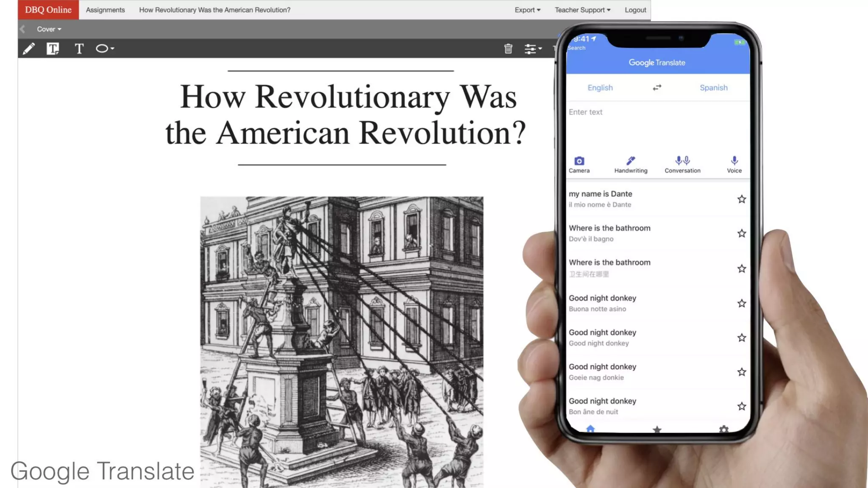Go to Assignments in the nav bar
Screen dimensions: 868x488
click(x=105, y=10)
